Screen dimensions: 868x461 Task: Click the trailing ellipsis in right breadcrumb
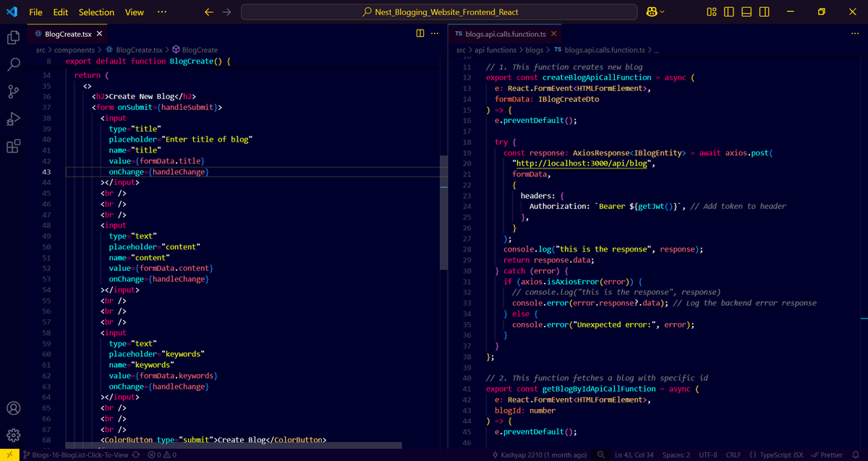click(657, 50)
